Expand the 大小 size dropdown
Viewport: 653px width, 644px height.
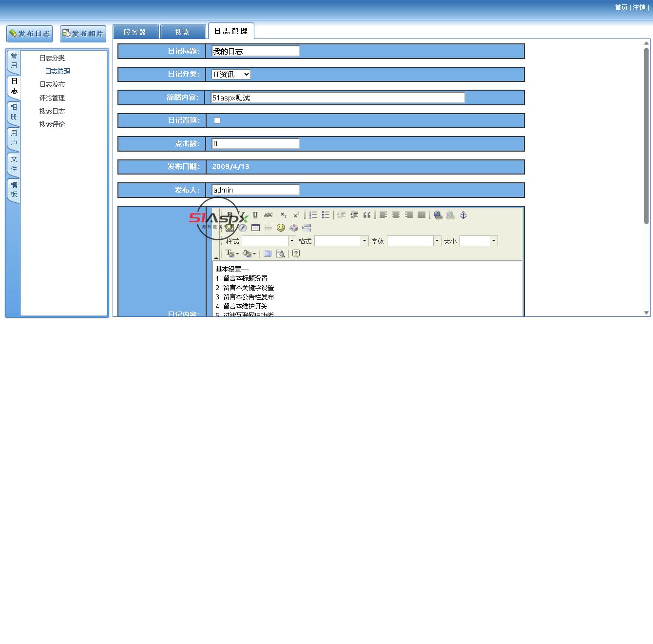coord(494,241)
